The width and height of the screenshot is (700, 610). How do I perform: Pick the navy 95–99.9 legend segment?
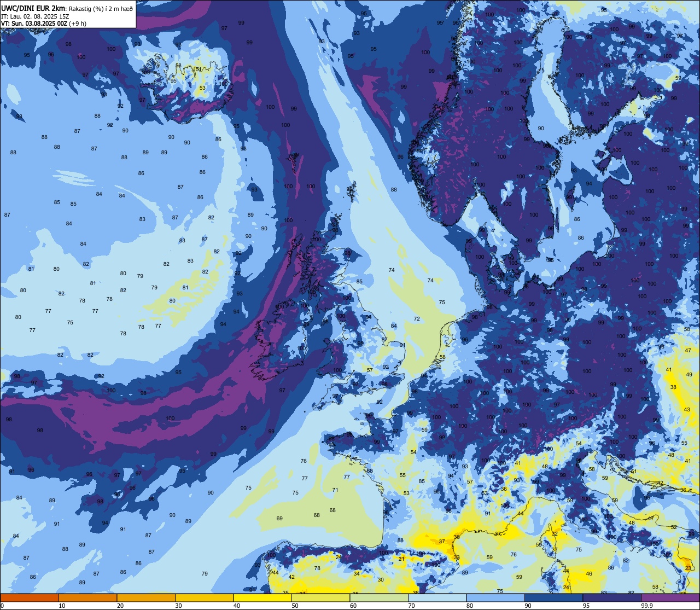(x=612, y=597)
